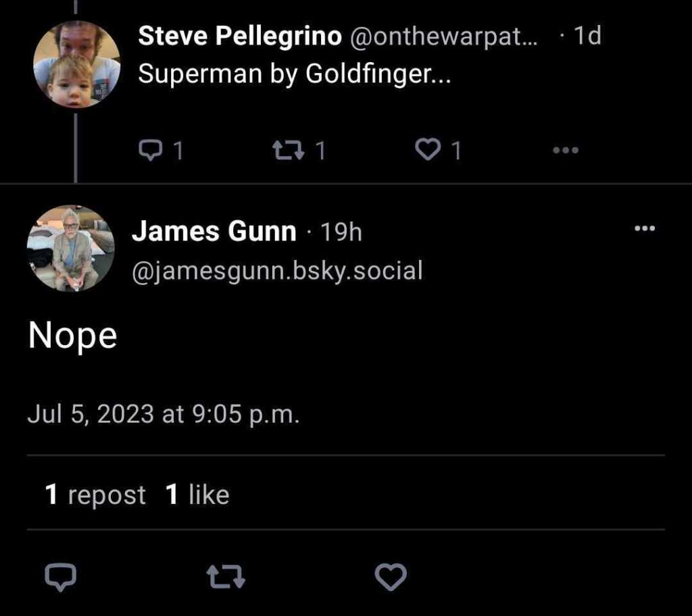Image resolution: width=692 pixels, height=616 pixels.
Task: View who liked: 1 like
Action: (x=197, y=495)
